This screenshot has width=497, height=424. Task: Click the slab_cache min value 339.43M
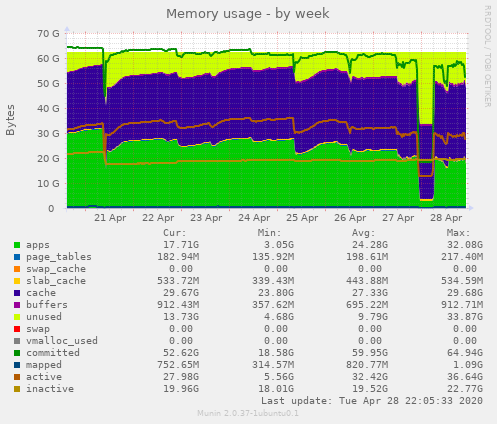click(273, 281)
